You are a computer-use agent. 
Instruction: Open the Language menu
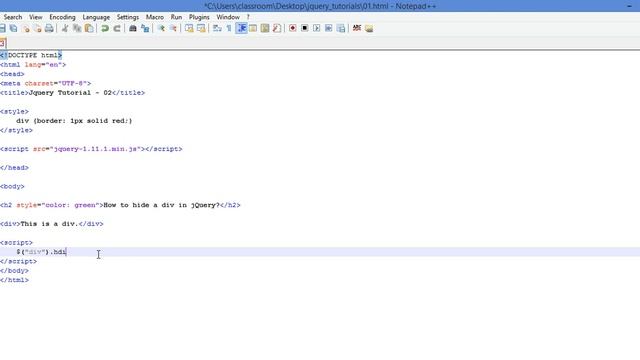[x=96, y=17]
